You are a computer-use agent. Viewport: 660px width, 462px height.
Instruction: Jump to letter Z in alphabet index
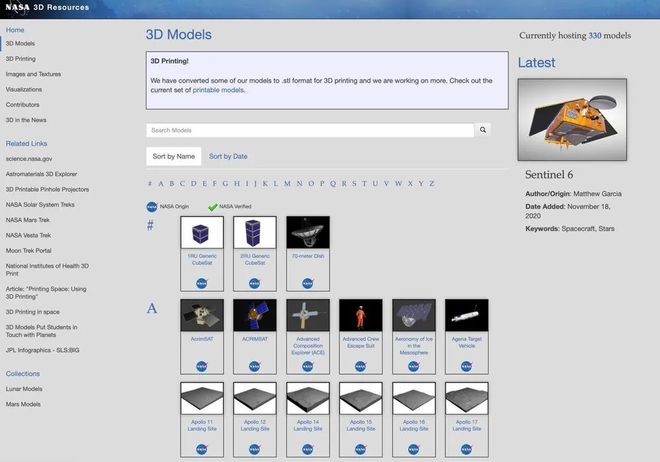coord(431,183)
